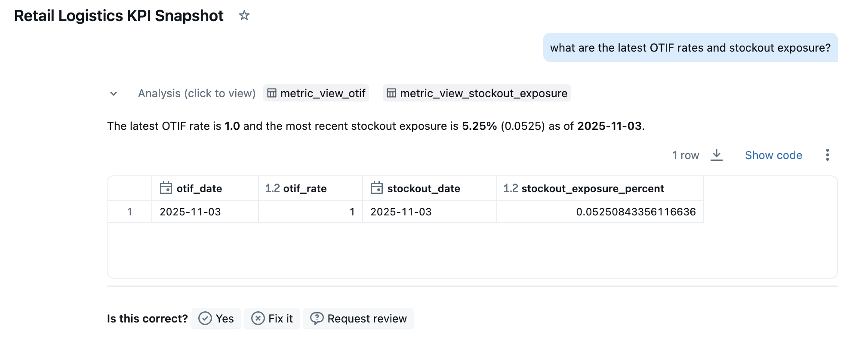Click Fix it to correct the response
Image resolution: width=868 pixels, height=350 pixels.
tap(272, 319)
